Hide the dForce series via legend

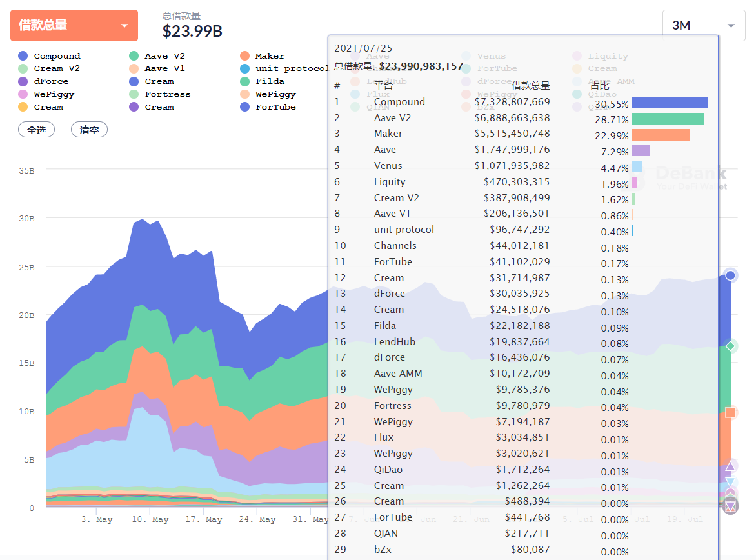click(x=43, y=81)
